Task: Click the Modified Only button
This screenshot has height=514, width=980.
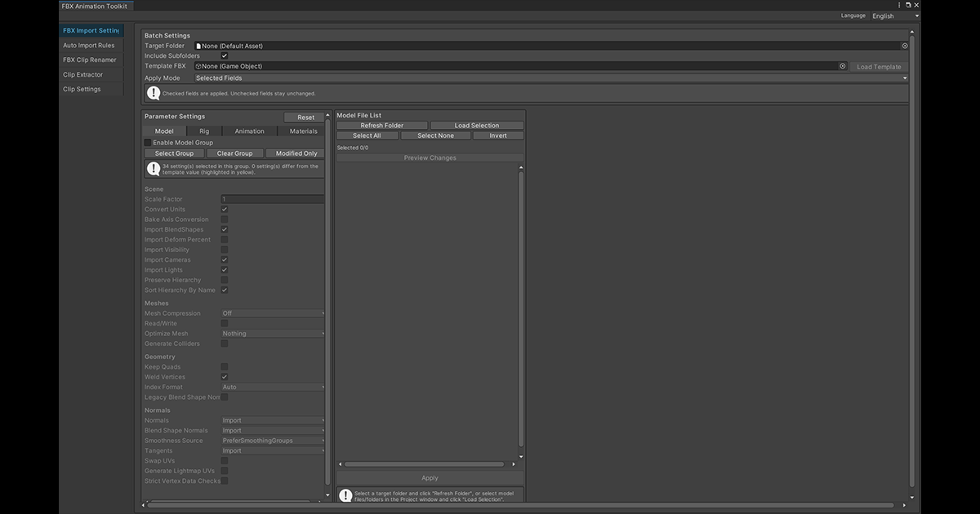Action: (x=296, y=153)
